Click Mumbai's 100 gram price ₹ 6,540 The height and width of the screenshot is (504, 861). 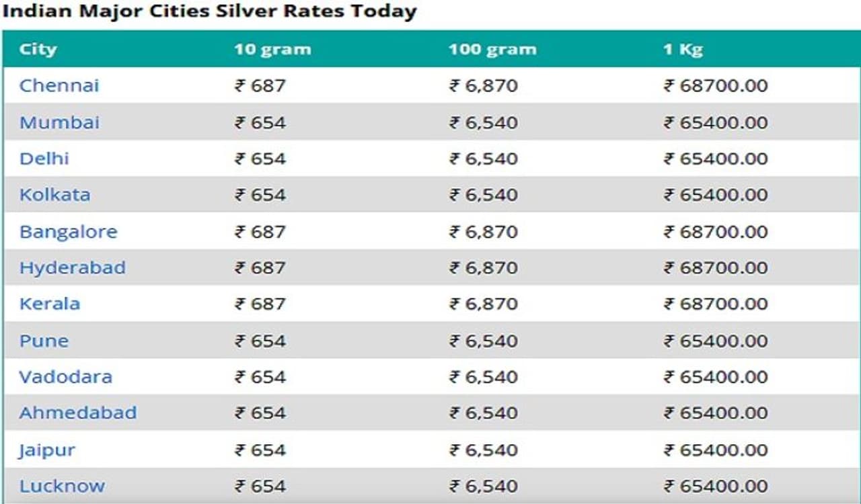coord(484,122)
